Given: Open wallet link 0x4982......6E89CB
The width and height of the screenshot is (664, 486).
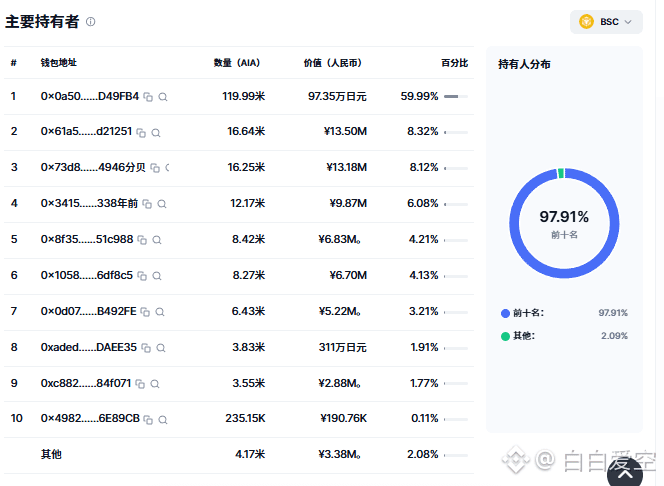Looking at the screenshot, I should 90,419.
